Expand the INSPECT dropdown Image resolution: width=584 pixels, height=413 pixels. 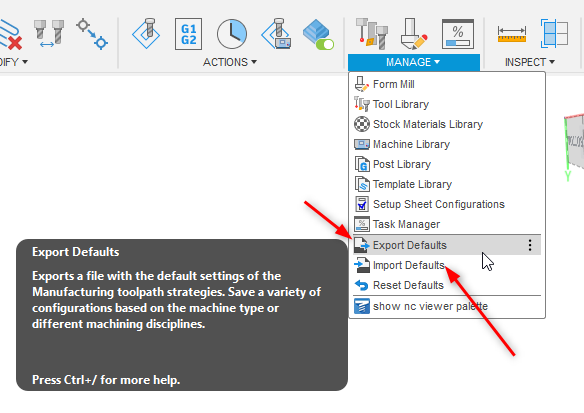click(x=529, y=62)
